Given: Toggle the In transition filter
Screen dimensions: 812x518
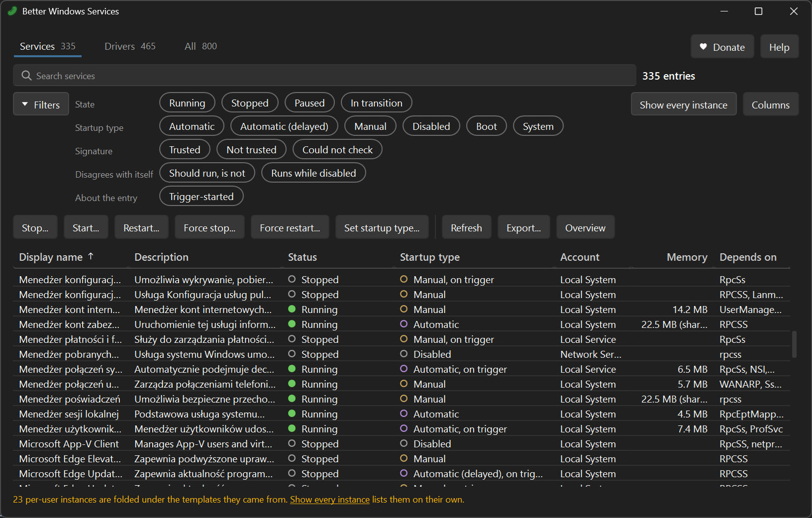Looking at the screenshot, I should coord(377,103).
